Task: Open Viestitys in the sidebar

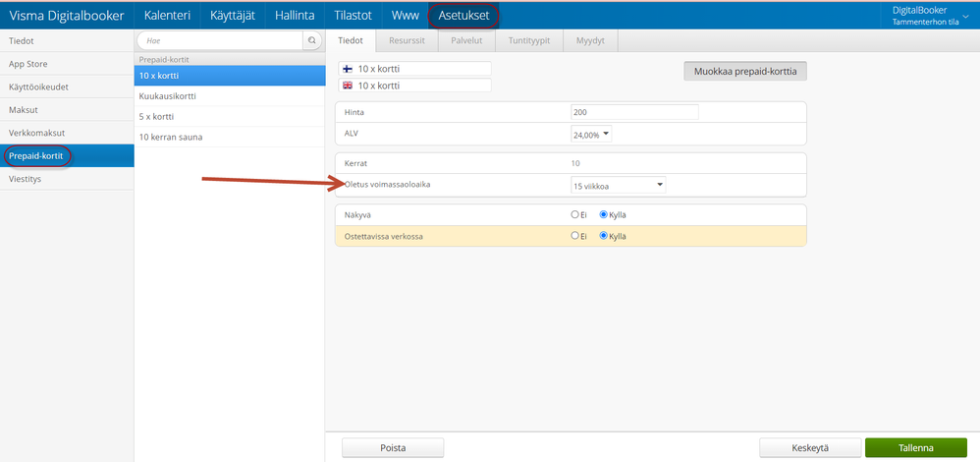Action: pyautogui.click(x=67, y=179)
